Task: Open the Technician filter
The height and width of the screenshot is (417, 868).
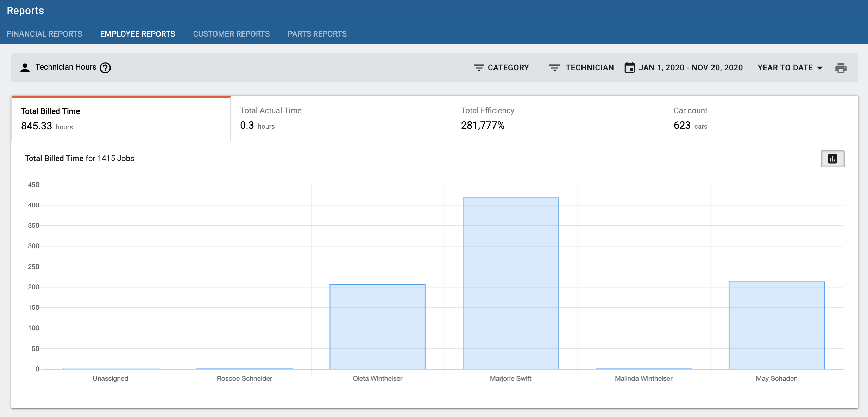Action: (581, 68)
